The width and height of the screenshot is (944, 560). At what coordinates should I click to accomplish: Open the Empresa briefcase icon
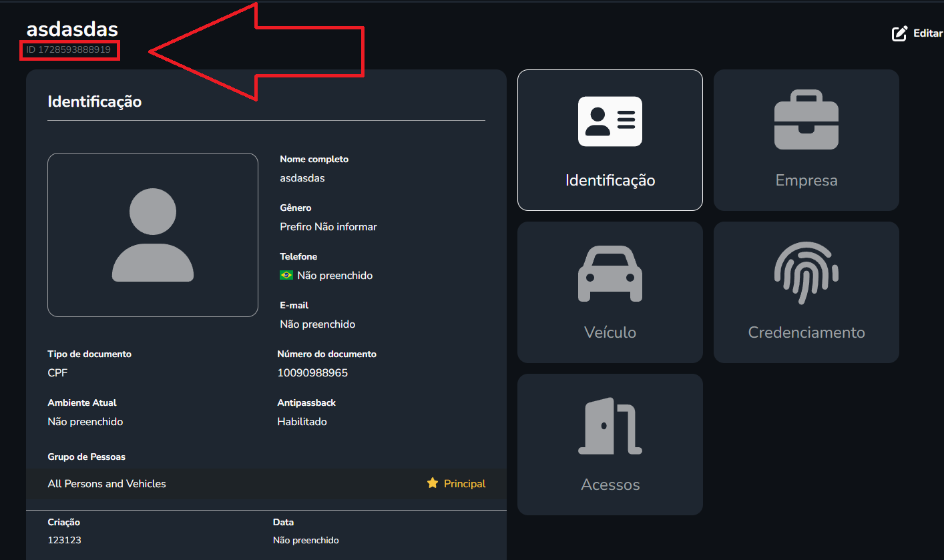pos(806,119)
